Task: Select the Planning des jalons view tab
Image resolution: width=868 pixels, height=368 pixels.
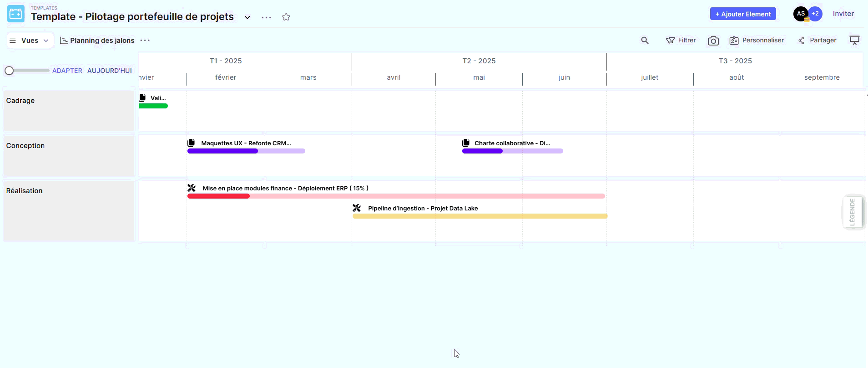Action: (97, 41)
